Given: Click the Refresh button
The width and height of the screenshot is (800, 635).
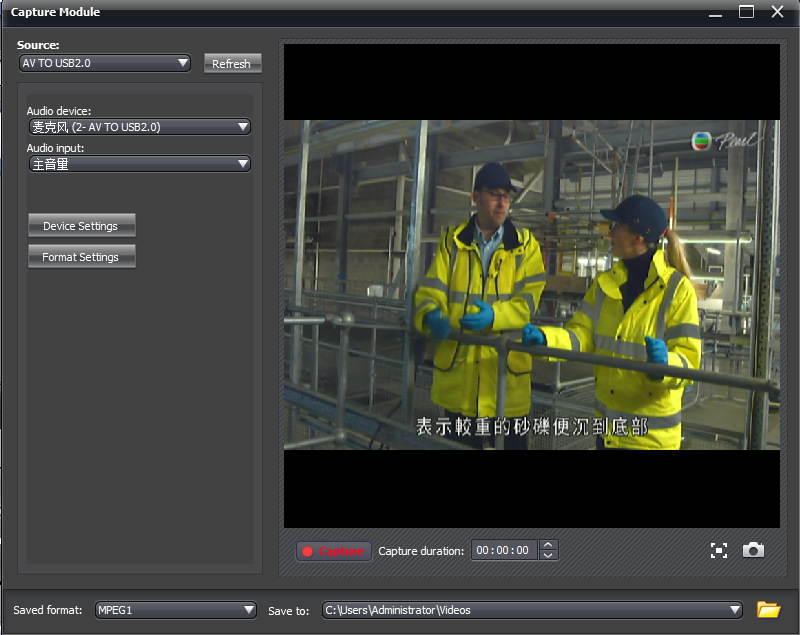Looking at the screenshot, I should (232, 63).
